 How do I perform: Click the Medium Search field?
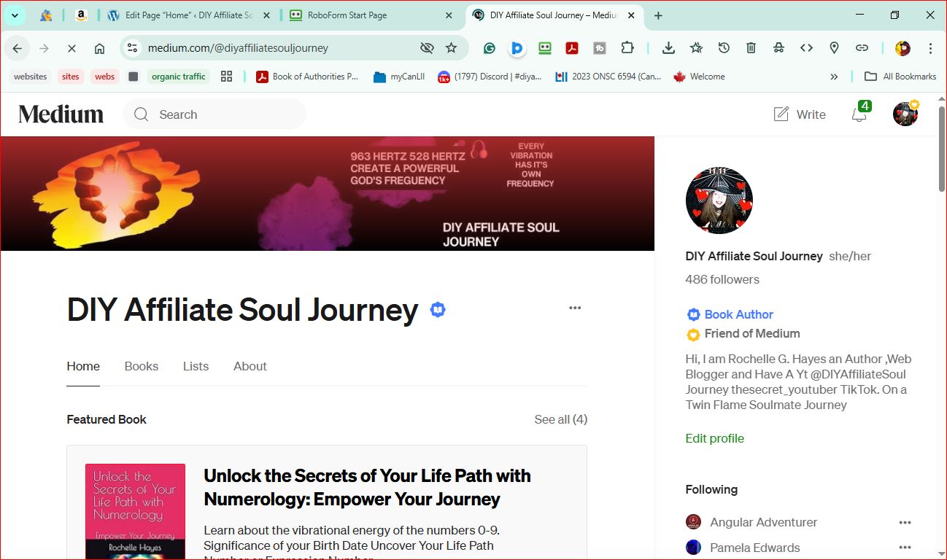click(214, 114)
